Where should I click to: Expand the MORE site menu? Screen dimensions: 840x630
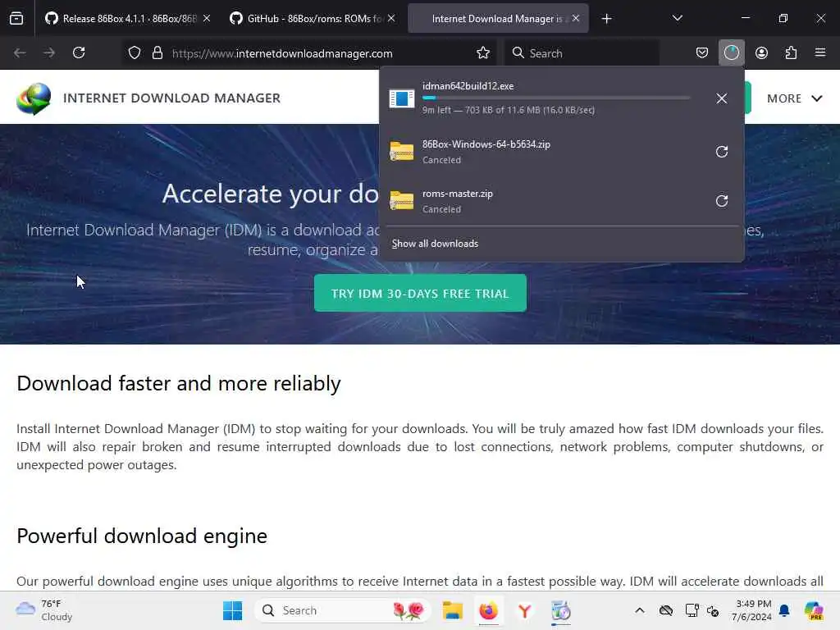tap(794, 98)
